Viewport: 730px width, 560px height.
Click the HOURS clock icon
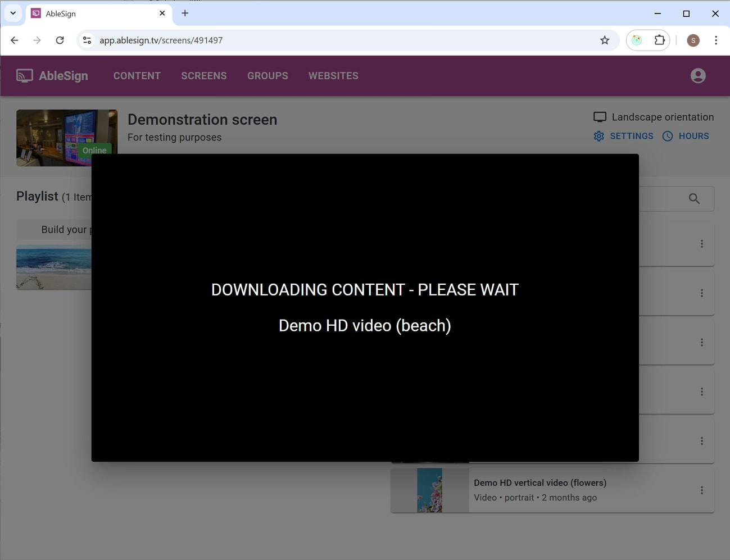[668, 136]
